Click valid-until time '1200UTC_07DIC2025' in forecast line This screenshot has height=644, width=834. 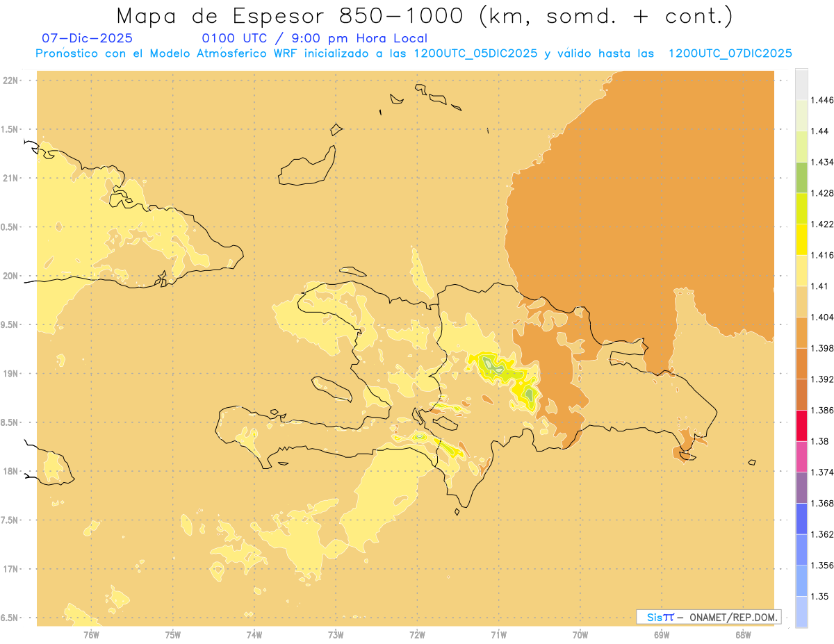pyautogui.click(x=730, y=53)
